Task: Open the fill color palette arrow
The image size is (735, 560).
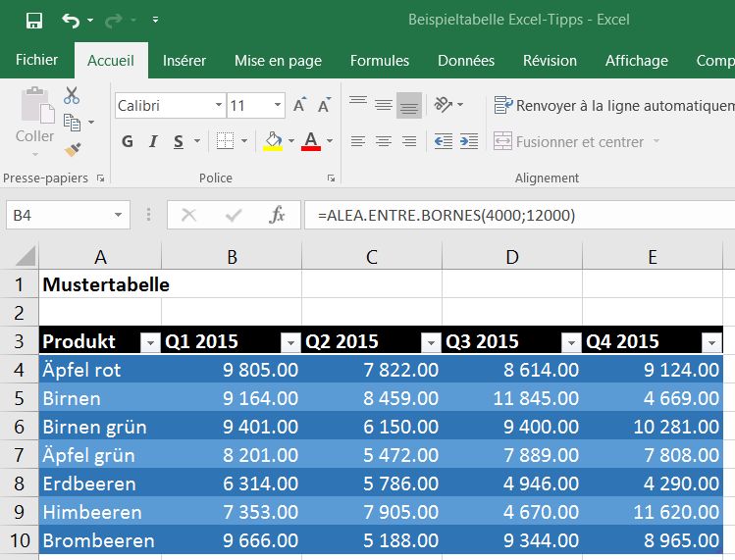Action: coord(291,141)
